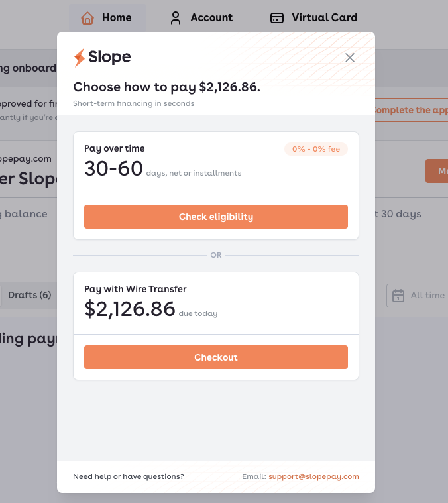Click the Slope lightning bolt logo
This screenshot has height=503, width=448.
pos(80,58)
